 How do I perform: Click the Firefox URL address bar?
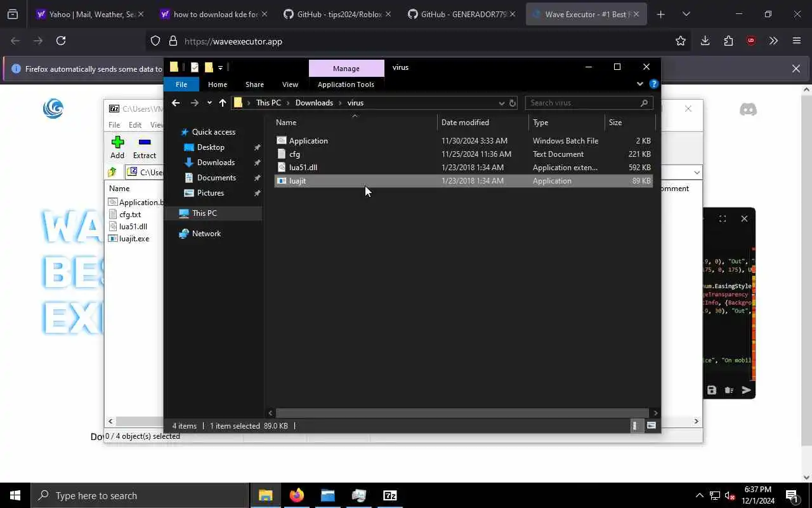coord(419,41)
